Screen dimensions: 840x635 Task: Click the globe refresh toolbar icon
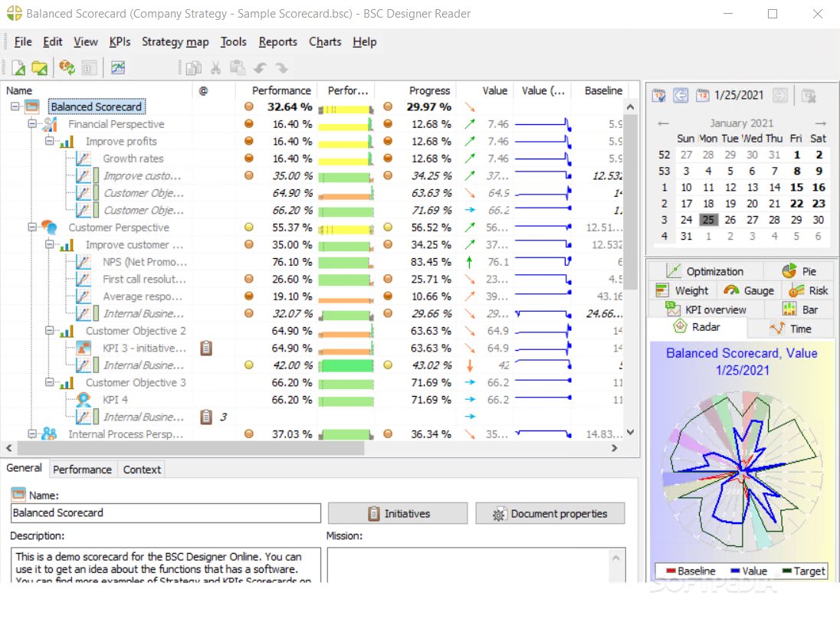point(67,68)
